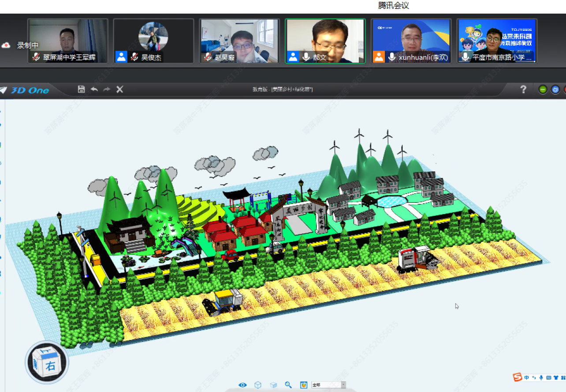
Task: Undo the last action in 3D One
Action: [x=94, y=89]
